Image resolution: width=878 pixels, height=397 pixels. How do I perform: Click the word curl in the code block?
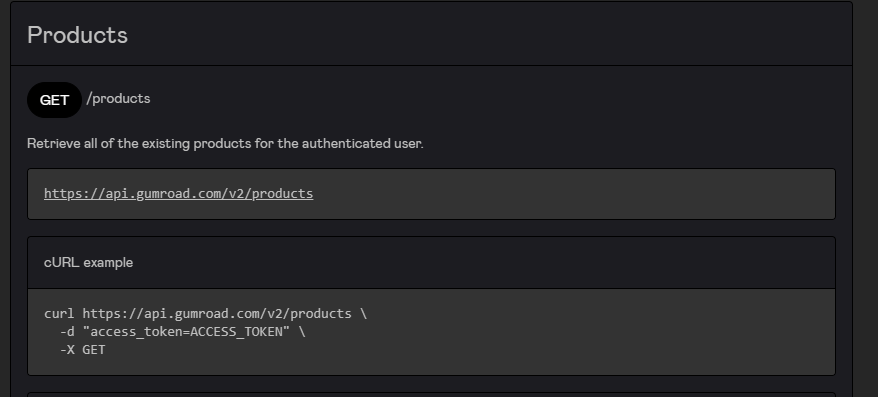click(59, 314)
